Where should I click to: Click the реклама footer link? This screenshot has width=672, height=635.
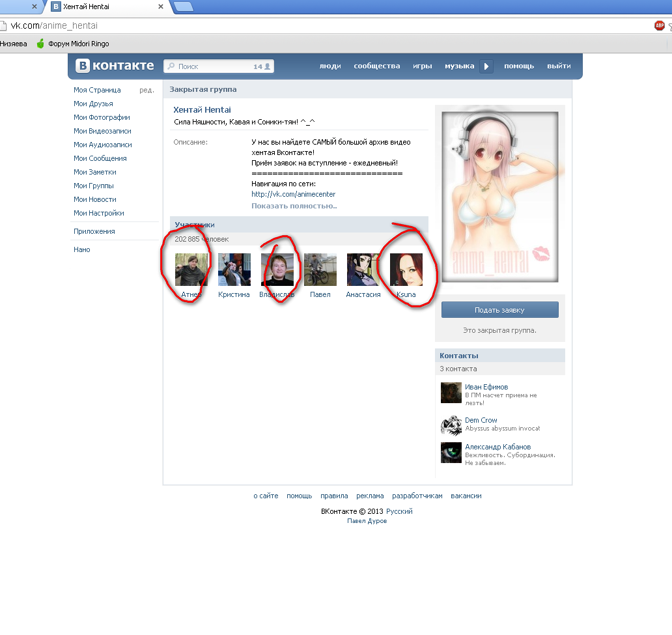pyautogui.click(x=370, y=496)
